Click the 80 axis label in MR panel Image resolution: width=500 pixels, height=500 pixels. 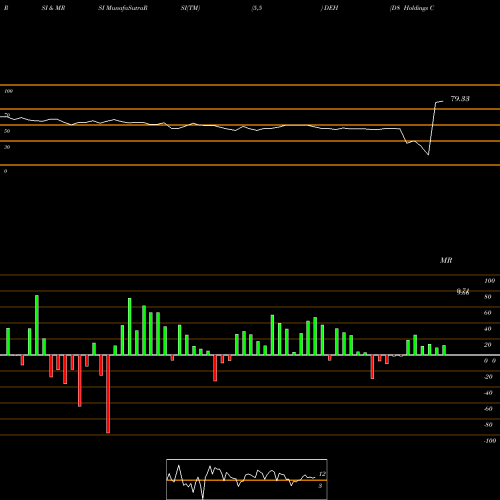point(488,297)
